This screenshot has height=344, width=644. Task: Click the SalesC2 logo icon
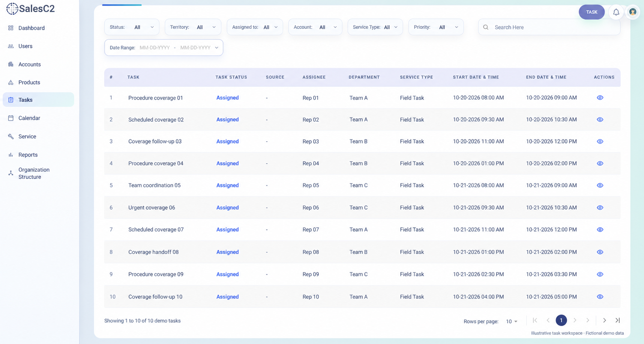coord(12,9)
